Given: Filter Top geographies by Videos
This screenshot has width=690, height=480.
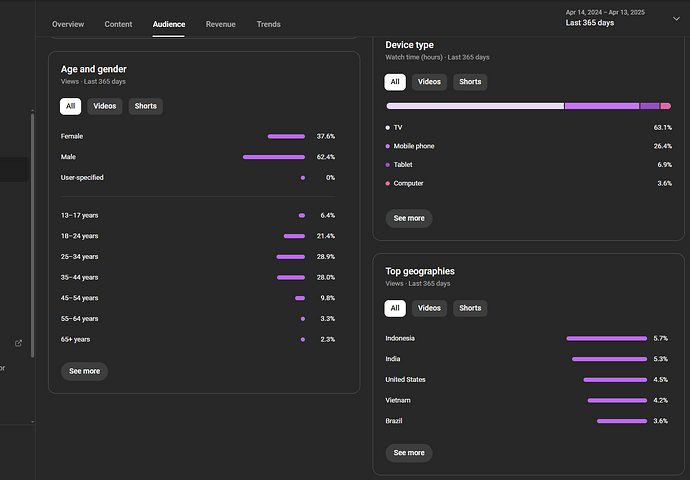Looking at the screenshot, I should [x=429, y=308].
